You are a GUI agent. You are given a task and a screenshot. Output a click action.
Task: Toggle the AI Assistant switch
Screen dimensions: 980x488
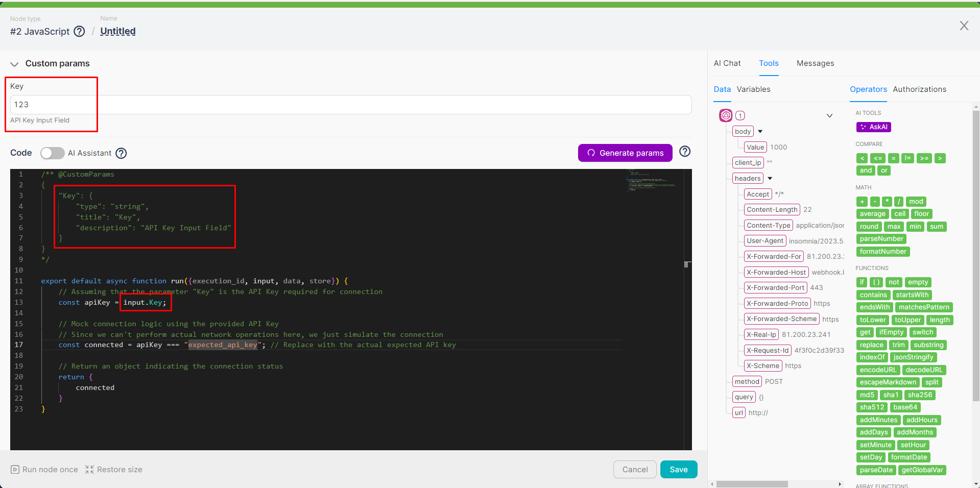click(52, 153)
